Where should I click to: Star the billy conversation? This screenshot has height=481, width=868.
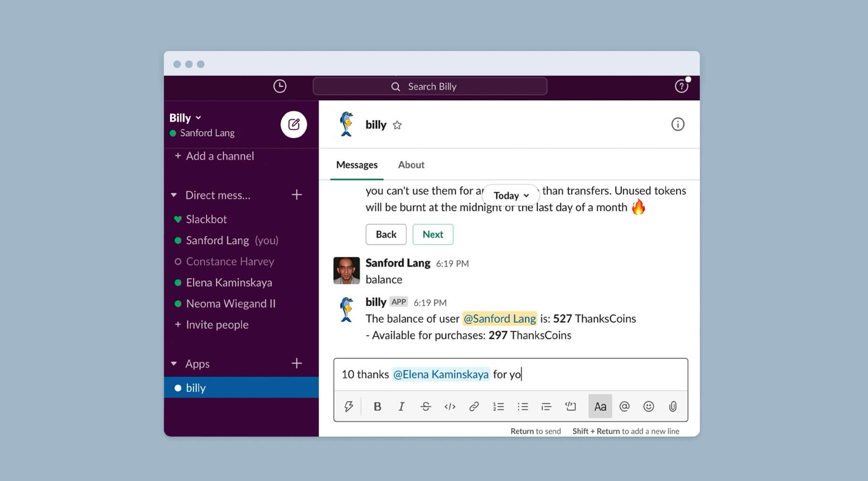point(397,125)
